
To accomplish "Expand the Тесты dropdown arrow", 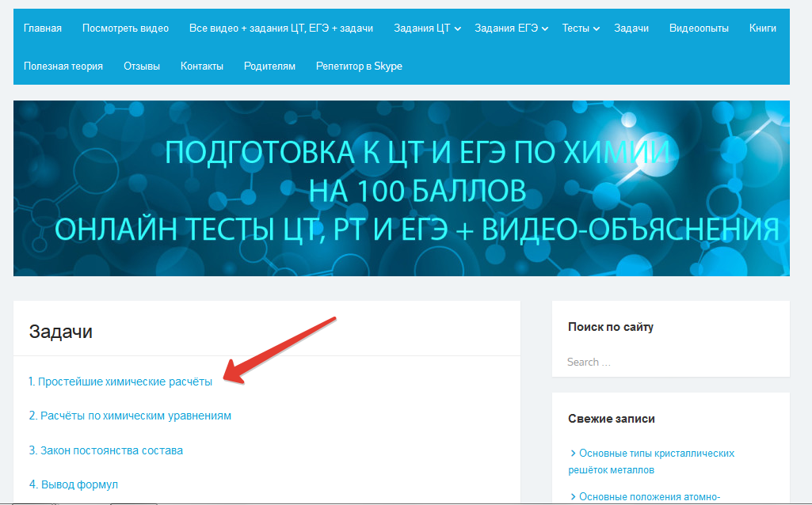I will point(596,29).
